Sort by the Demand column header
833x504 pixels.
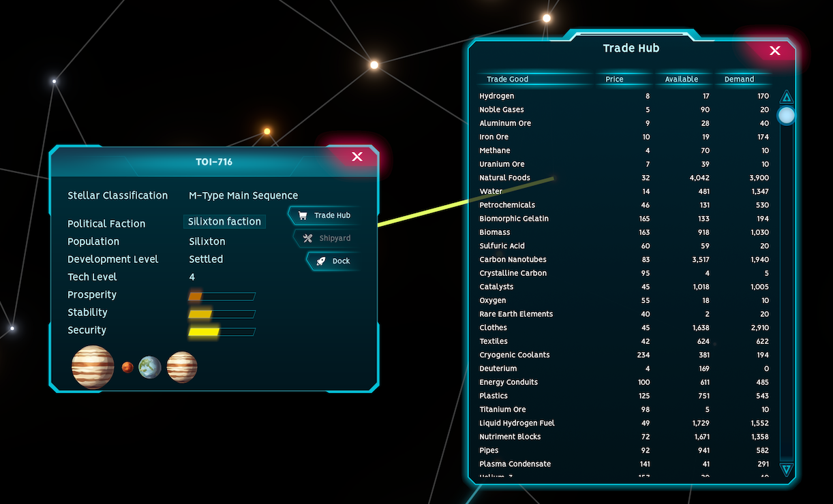coord(739,79)
